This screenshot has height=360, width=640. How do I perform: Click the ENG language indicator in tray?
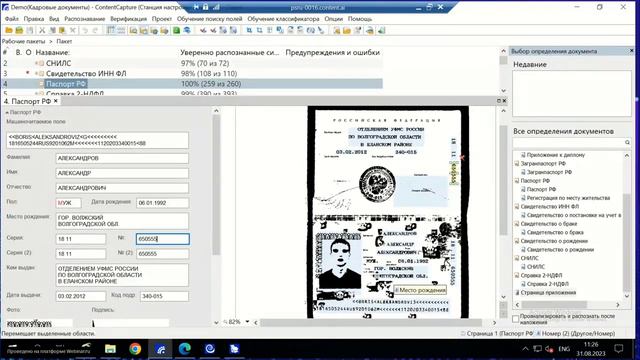[564, 349]
